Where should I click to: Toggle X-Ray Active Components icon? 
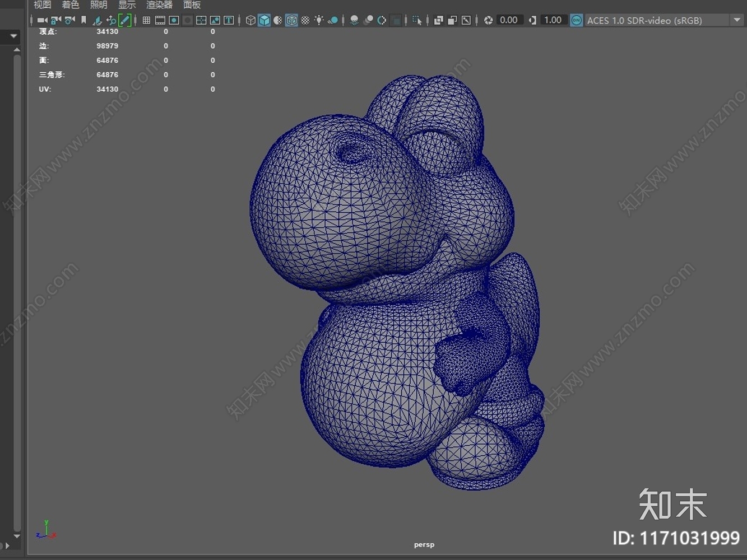452,20
